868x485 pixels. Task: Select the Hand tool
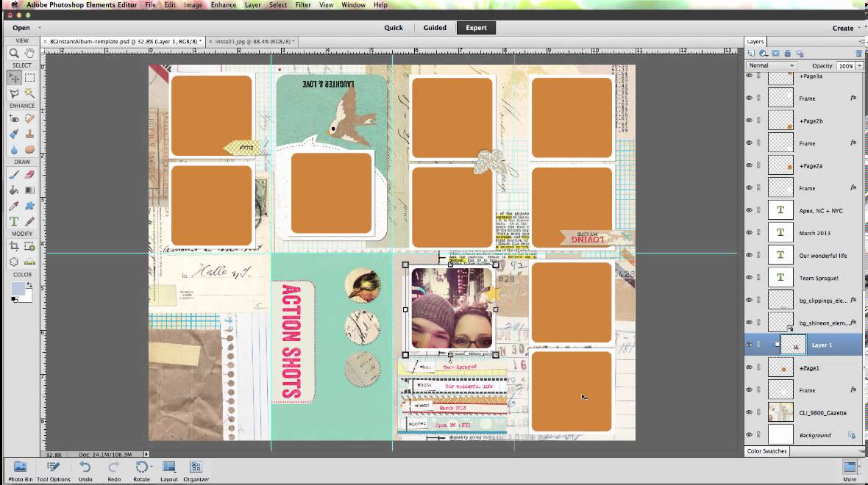tap(29, 53)
